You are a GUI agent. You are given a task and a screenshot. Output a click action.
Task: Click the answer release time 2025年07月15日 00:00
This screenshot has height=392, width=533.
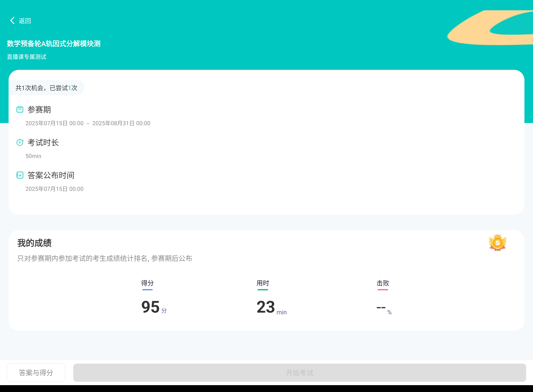[54, 189]
